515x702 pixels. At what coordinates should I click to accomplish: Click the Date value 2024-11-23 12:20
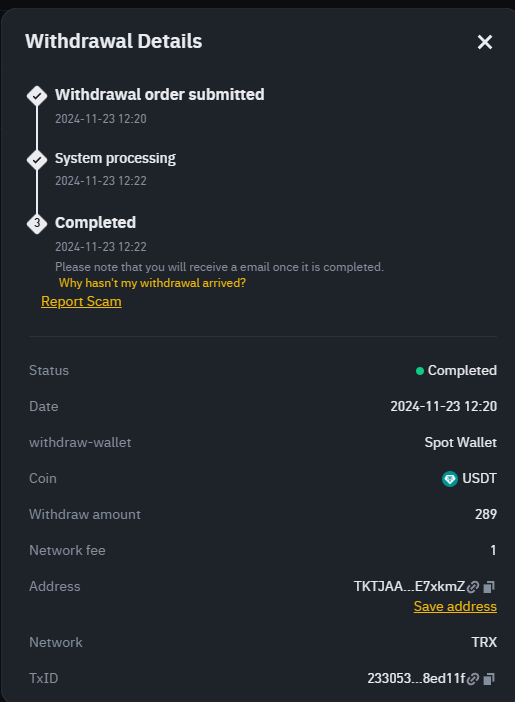click(443, 407)
